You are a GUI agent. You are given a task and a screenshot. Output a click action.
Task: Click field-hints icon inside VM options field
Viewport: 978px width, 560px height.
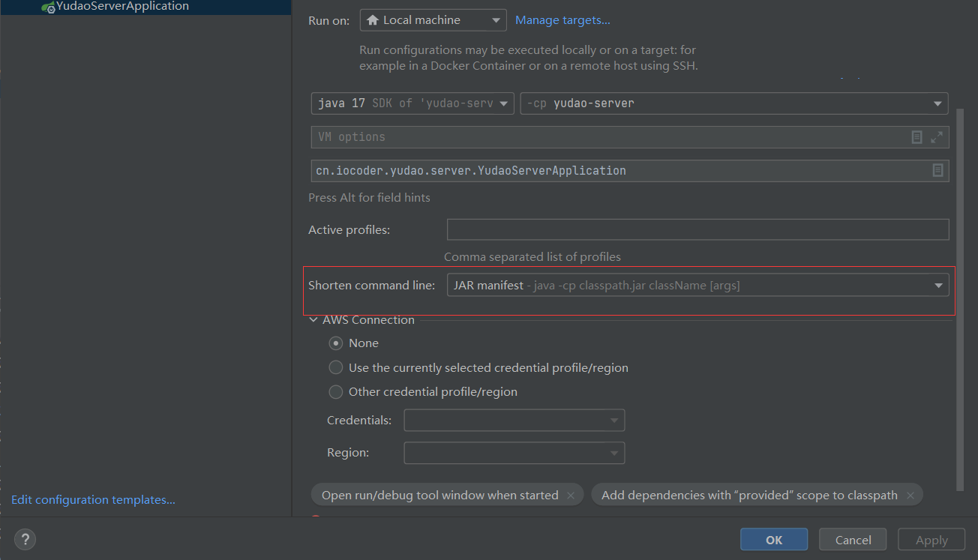[x=916, y=136]
